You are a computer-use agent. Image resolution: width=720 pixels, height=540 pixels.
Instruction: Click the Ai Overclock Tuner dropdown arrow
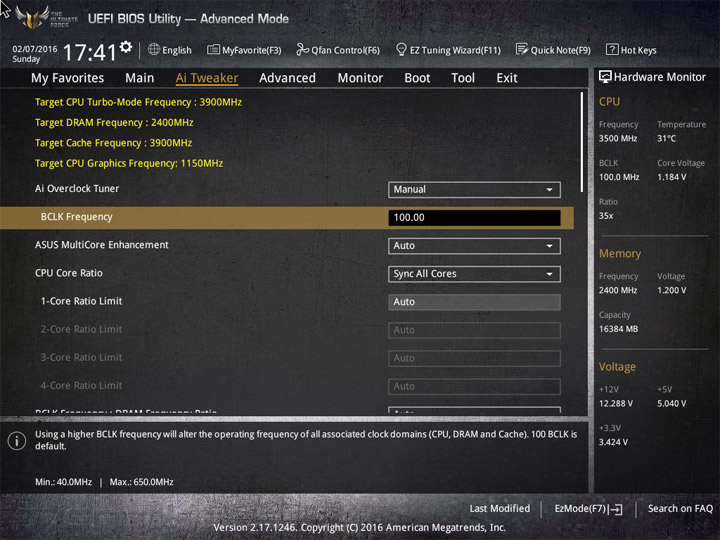[x=549, y=190]
